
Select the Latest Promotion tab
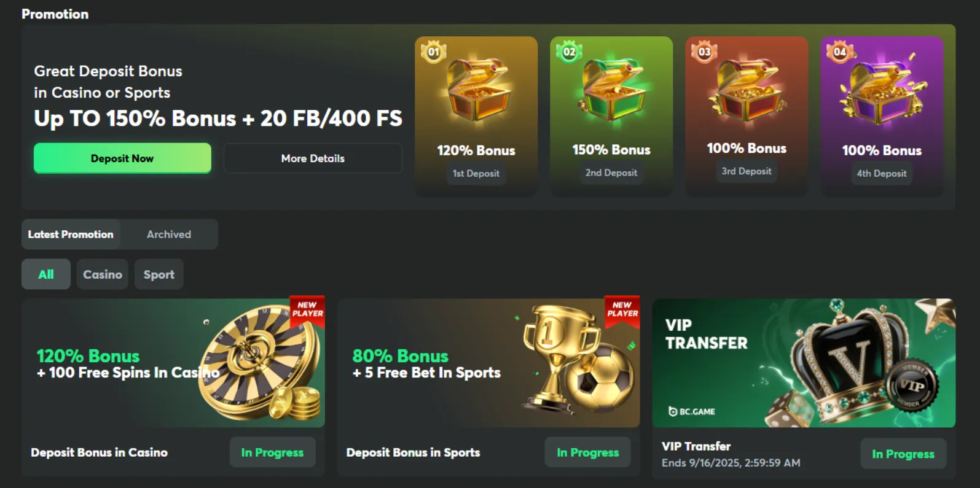71,234
